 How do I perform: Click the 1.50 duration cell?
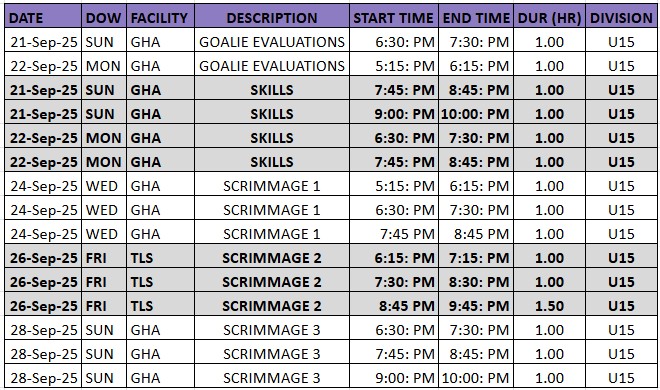click(549, 306)
